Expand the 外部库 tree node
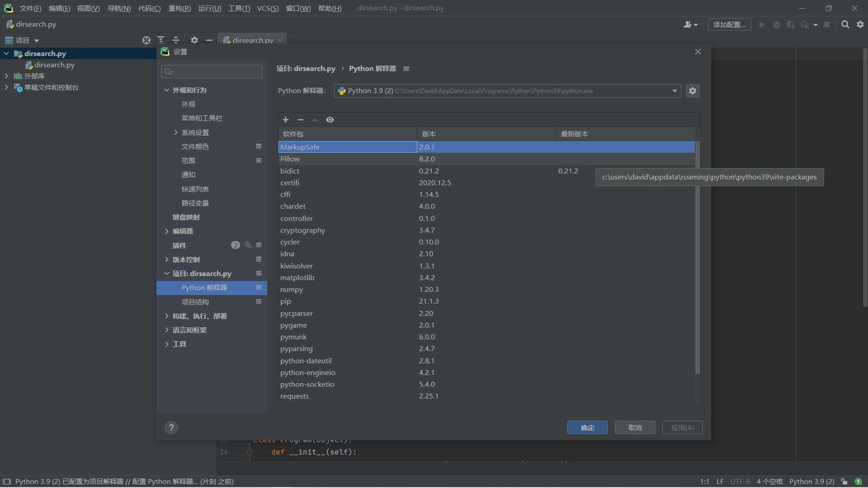 tap(6, 76)
